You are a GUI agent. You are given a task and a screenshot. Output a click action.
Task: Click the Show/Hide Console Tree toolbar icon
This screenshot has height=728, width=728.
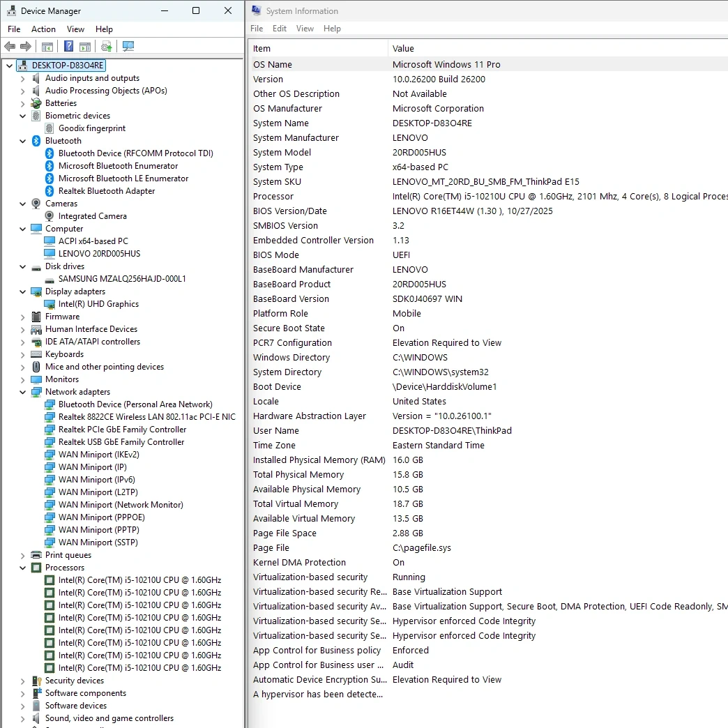[x=47, y=47]
